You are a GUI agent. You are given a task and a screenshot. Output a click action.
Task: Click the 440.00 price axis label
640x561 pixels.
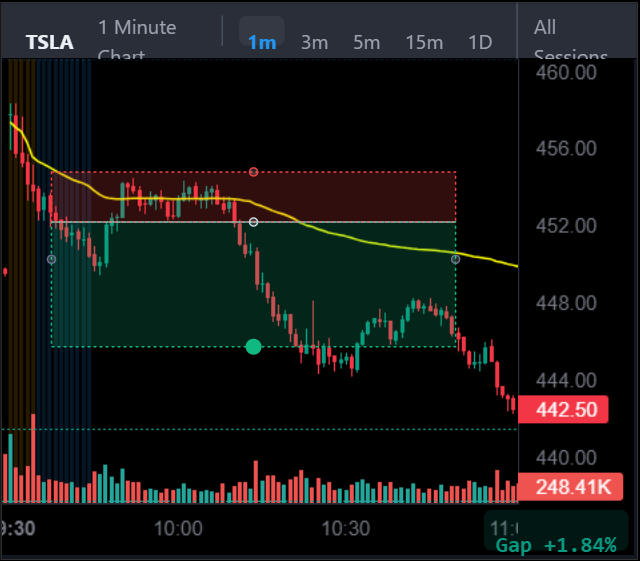point(566,458)
